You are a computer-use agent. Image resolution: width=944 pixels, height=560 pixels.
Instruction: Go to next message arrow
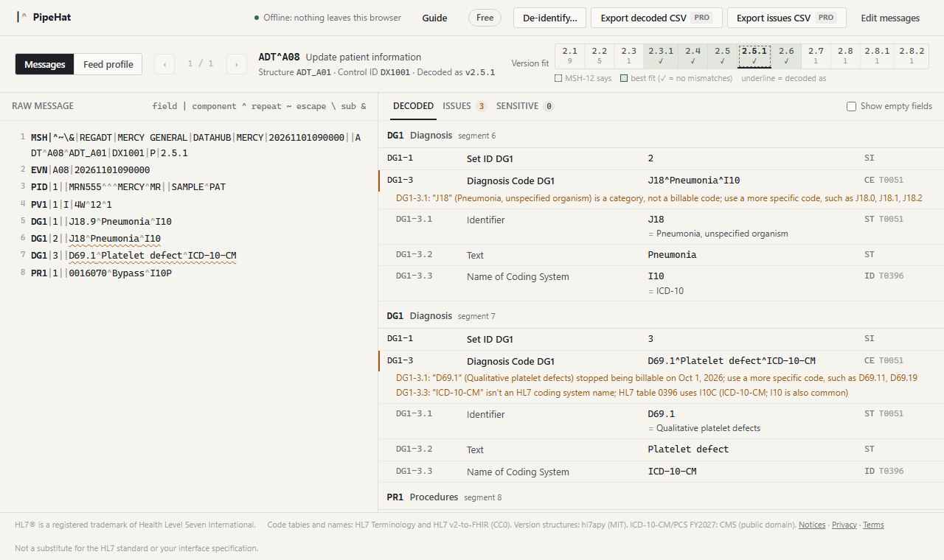pyautogui.click(x=236, y=64)
